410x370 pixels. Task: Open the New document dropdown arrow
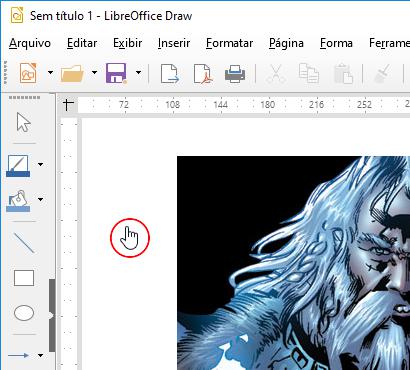click(x=50, y=72)
